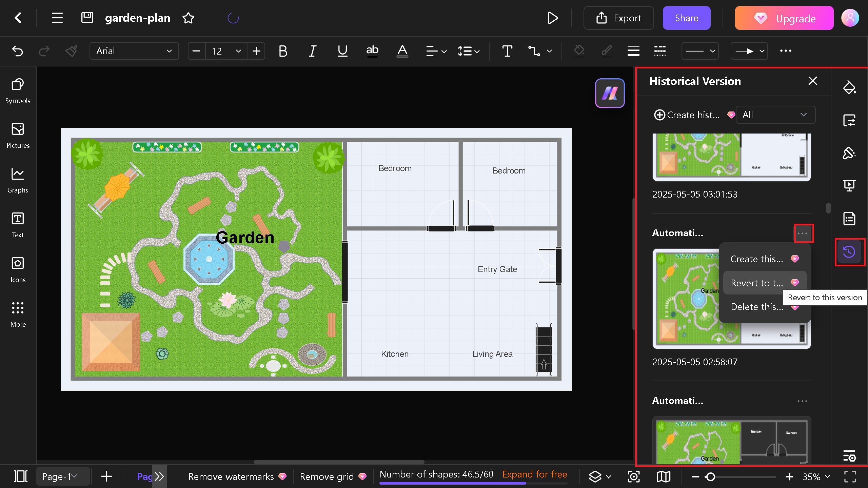Open the line color pen
Viewport: 868px width, 488px height.
tap(607, 51)
